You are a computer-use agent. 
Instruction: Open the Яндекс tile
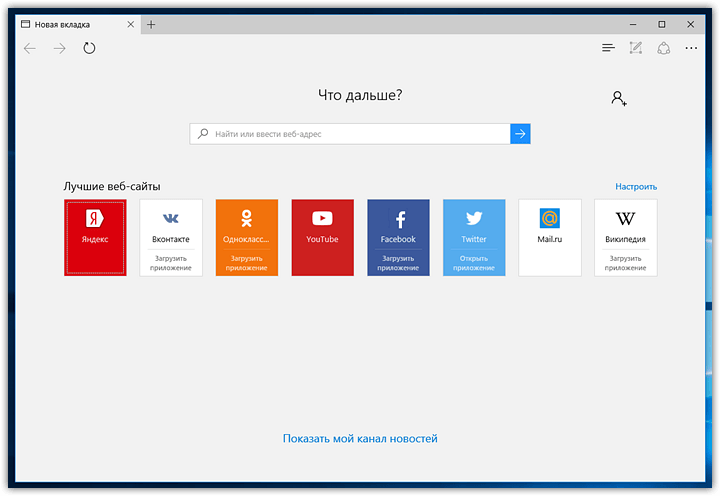(95, 237)
